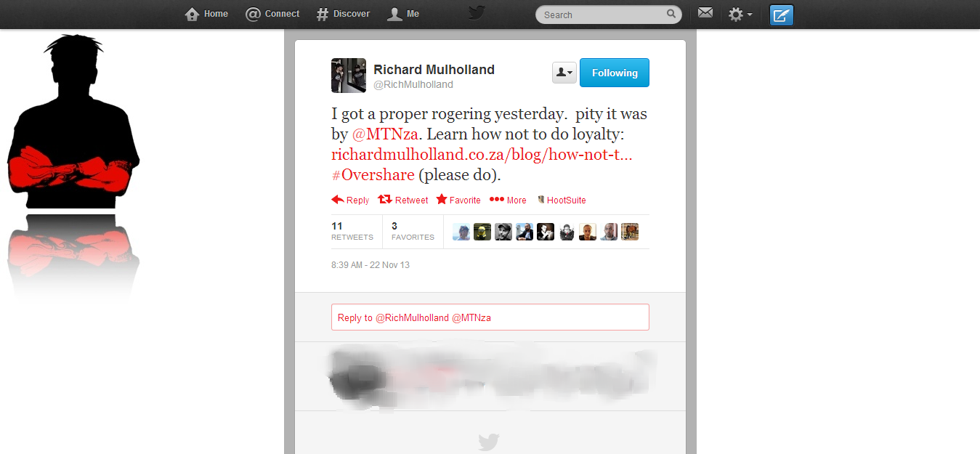Focus the Reply to @RichMulholland field
This screenshot has width=980, height=454.
point(490,317)
